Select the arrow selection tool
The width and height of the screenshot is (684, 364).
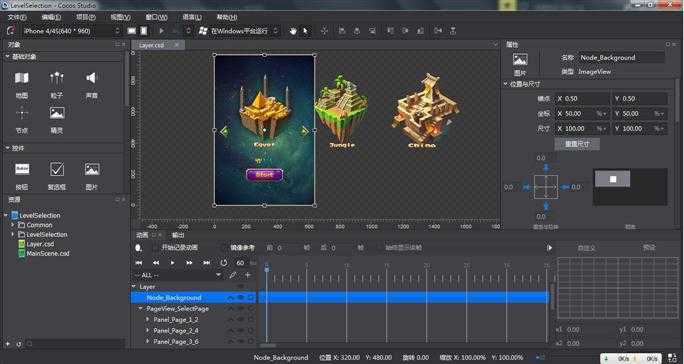coord(305,31)
